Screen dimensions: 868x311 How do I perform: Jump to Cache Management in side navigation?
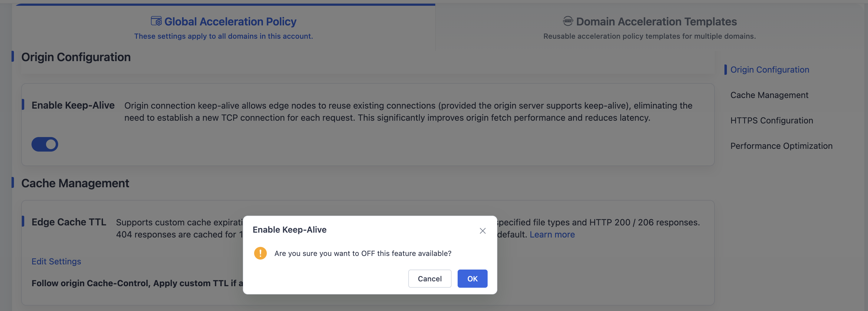click(x=769, y=95)
